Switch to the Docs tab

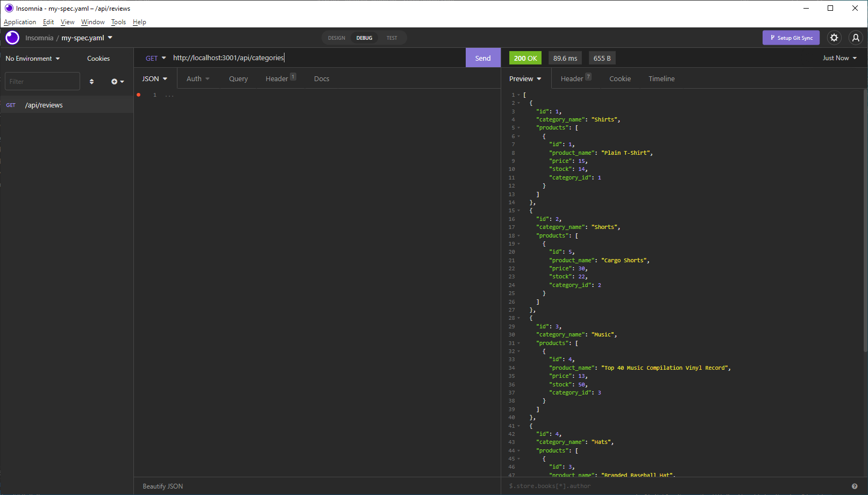coord(322,78)
